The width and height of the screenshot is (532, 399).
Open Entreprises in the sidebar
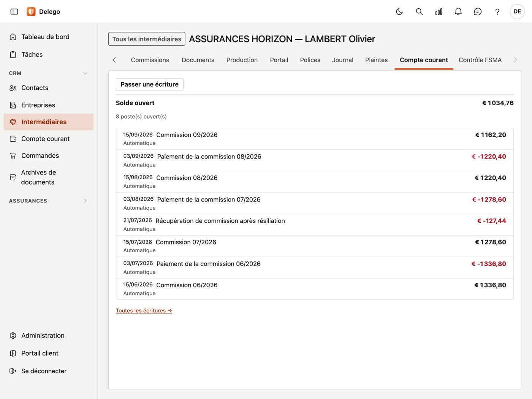pyautogui.click(x=49, y=105)
